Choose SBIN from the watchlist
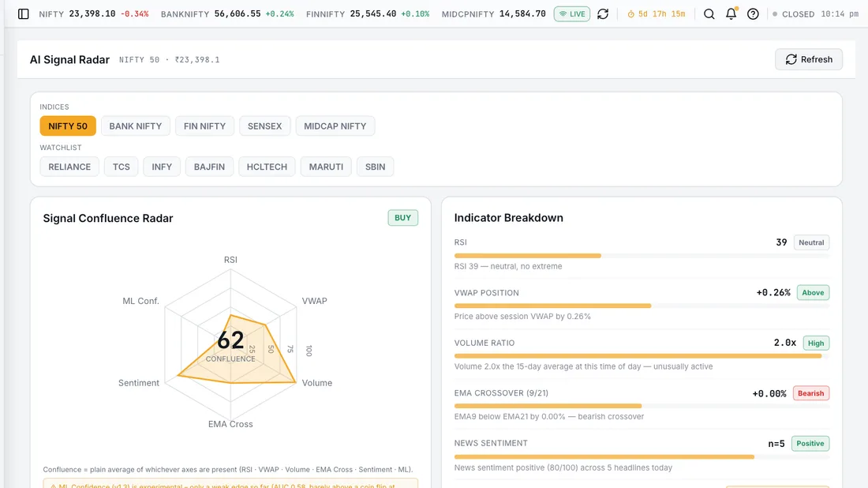The height and width of the screenshot is (488, 868). [376, 167]
